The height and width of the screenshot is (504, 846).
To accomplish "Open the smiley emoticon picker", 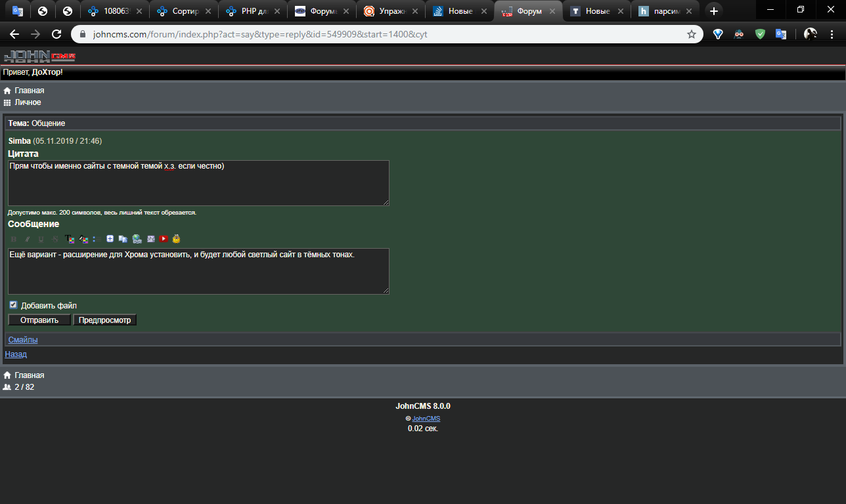I will coord(176,239).
